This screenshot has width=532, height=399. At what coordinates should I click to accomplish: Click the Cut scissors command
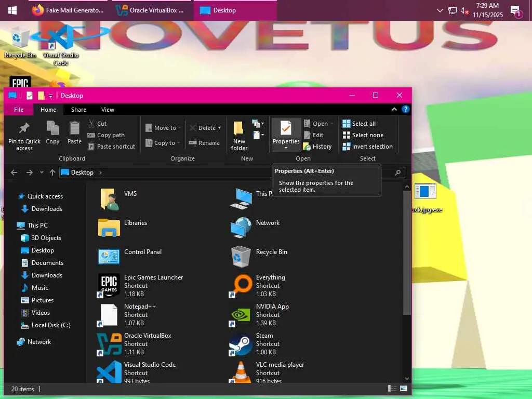tap(97, 124)
